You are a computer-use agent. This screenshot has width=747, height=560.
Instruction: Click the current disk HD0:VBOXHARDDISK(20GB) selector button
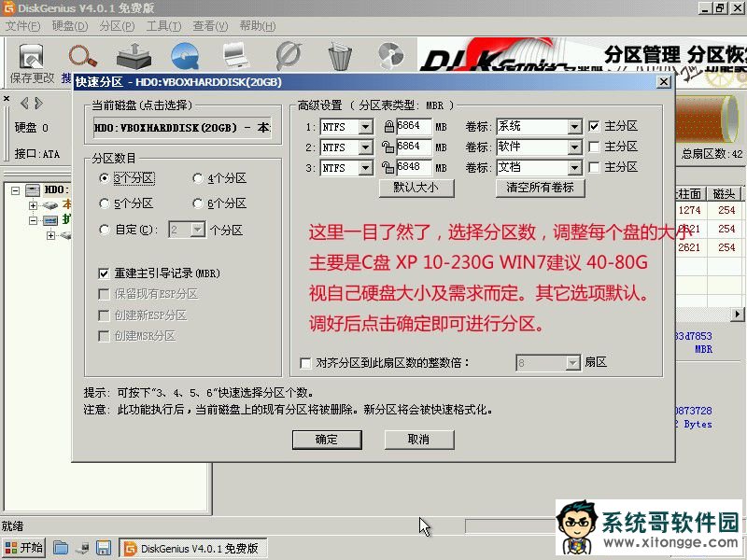pos(182,128)
